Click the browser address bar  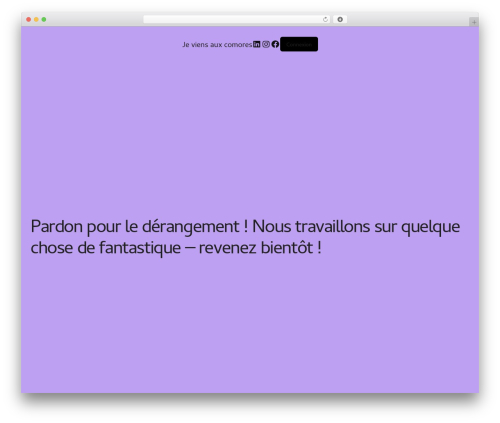[x=237, y=20]
